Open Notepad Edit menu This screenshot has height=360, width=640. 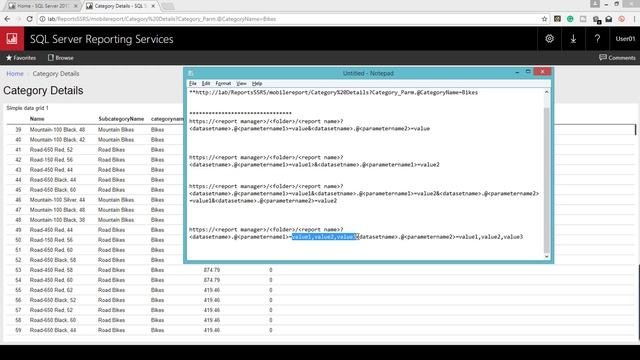[206, 83]
